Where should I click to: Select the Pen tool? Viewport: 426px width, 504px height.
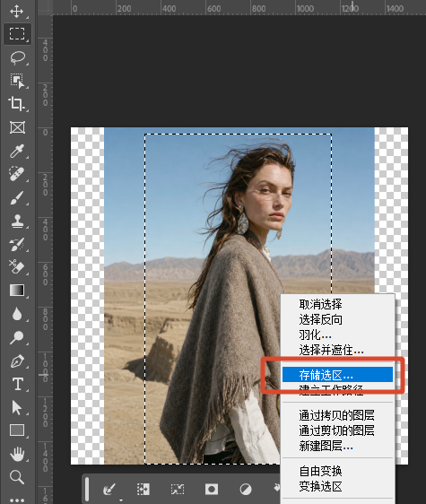pyautogui.click(x=17, y=361)
